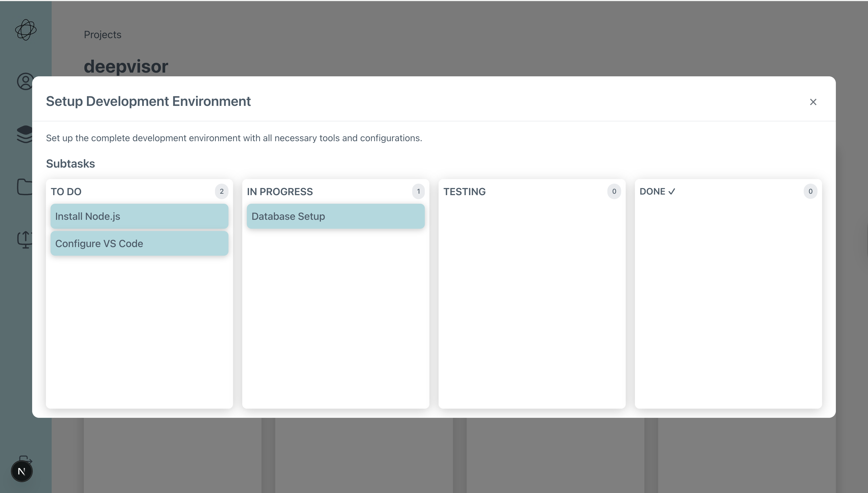This screenshot has height=493, width=868.
Task: Select the Database Setup subtask card
Action: [x=335, y=216]
